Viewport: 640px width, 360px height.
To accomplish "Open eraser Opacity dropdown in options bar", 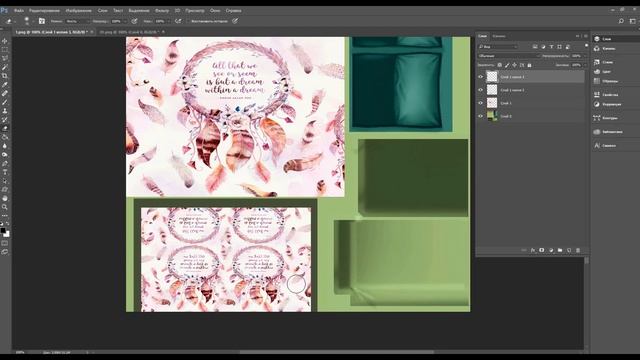I will [124, 21].
